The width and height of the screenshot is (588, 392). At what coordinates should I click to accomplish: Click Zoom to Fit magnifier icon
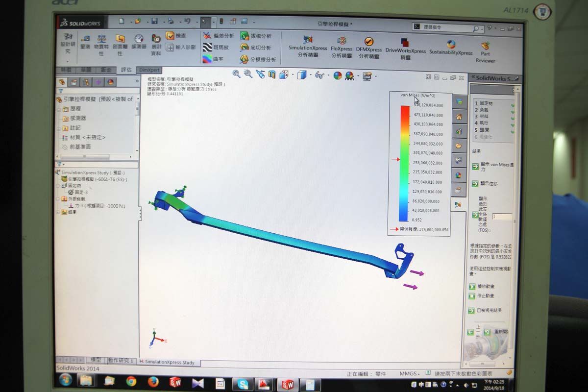(x=236, y=74)
